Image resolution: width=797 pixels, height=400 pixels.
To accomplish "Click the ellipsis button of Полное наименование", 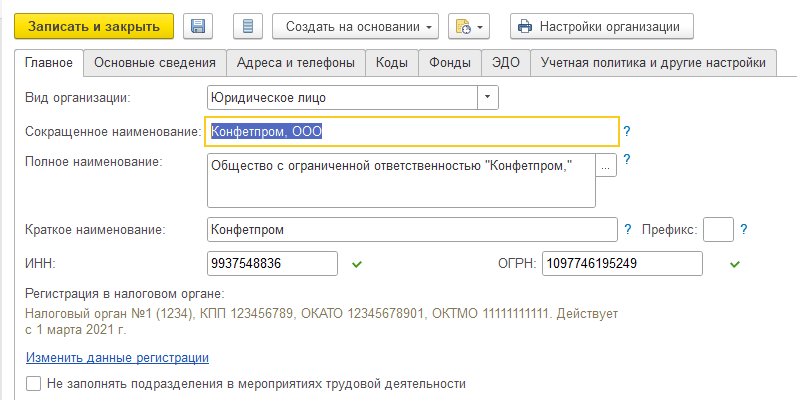I will 606,166.
